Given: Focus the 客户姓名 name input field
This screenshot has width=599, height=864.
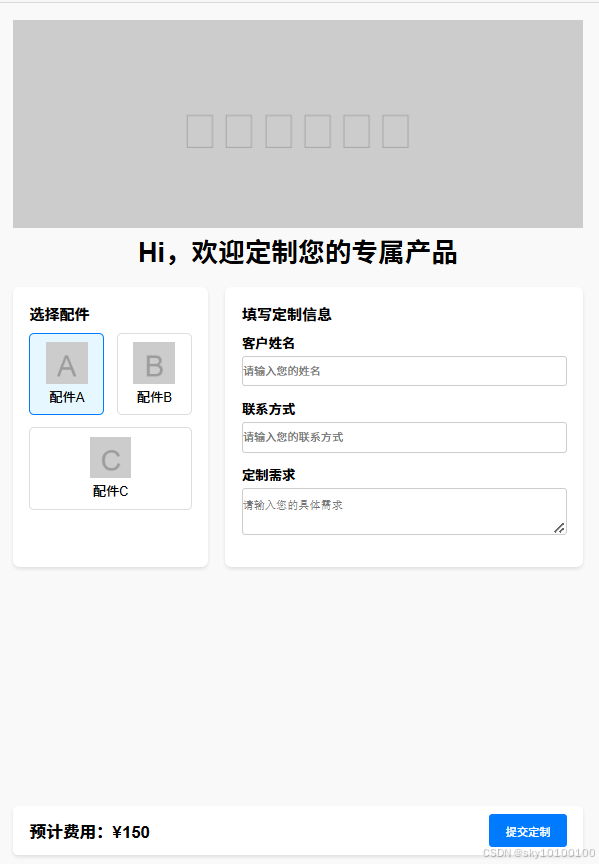Looking at the screenshot, I should coord(404,371).
